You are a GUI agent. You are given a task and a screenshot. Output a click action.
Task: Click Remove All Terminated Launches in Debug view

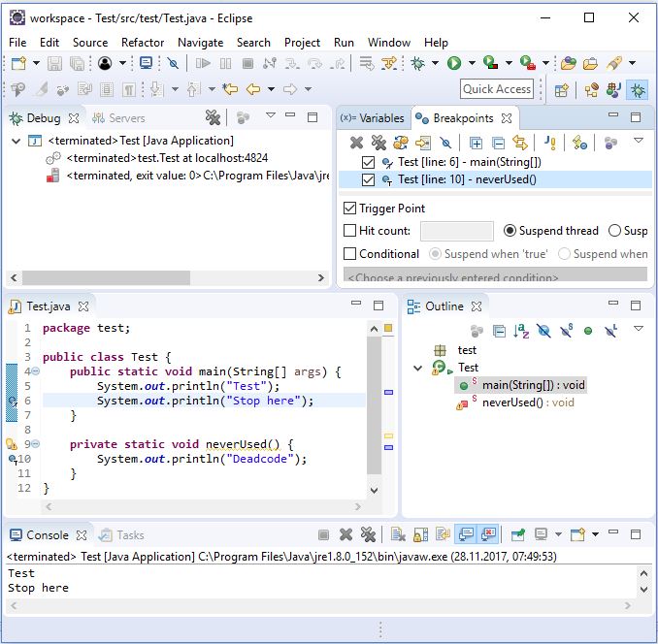coord(213,117)
